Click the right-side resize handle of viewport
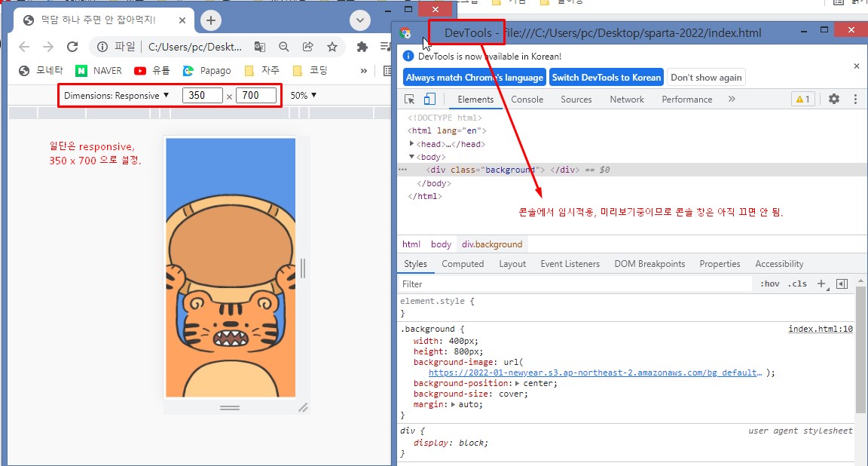The height and width of the screenshot is (466, 868). pos(303,268)
